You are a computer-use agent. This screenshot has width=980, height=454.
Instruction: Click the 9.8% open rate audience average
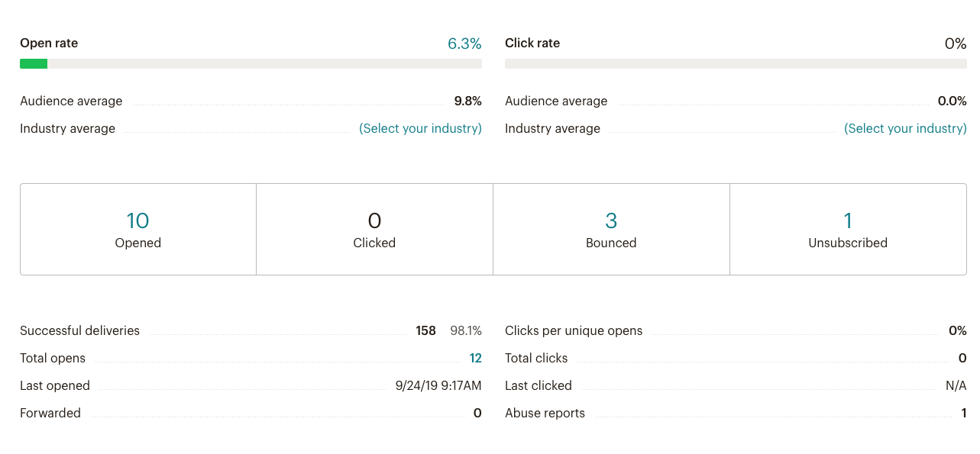[x=467, y=101]
